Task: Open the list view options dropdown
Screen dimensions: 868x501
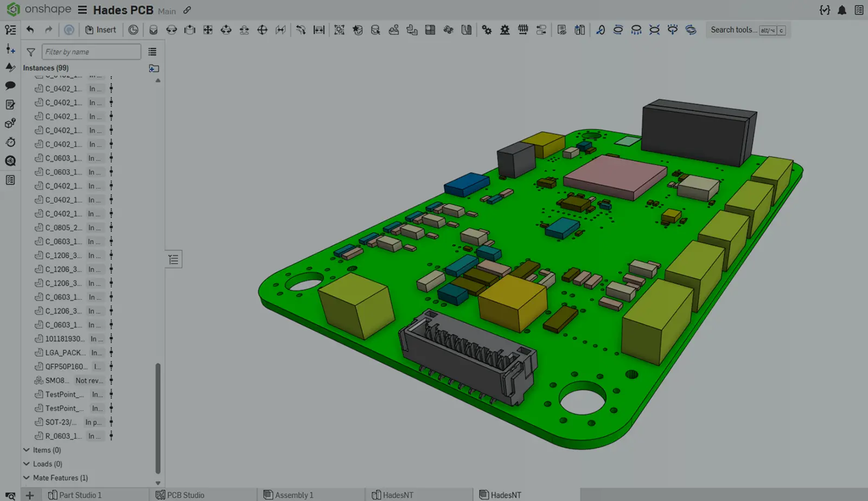Action: [152, 52]
